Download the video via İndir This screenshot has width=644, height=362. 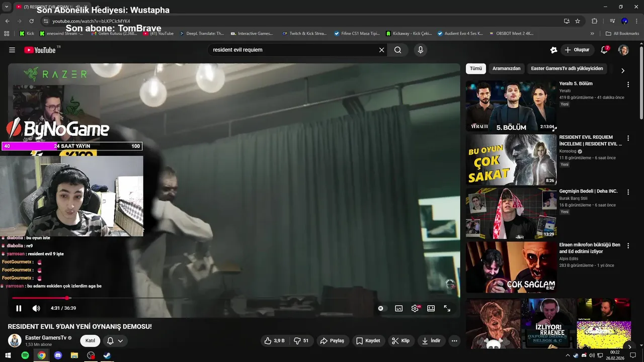point(431,340)
